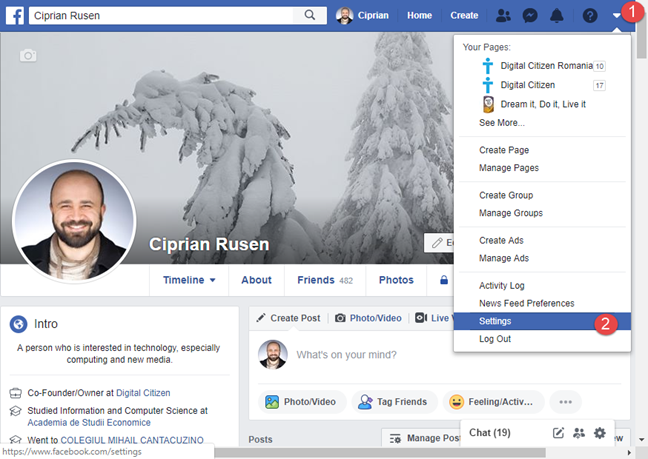Click the Manage Posts button
Screen dimensions: 648x459
coord(421,438)
